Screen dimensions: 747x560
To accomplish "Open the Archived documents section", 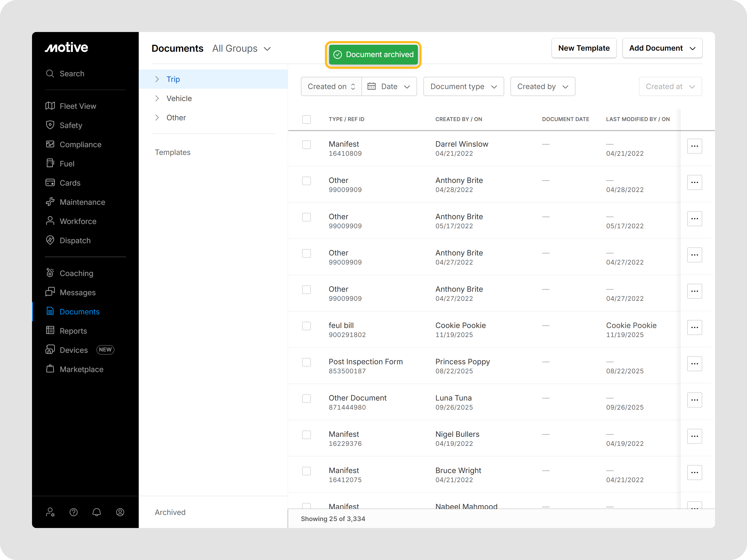I will pos(170,512).
